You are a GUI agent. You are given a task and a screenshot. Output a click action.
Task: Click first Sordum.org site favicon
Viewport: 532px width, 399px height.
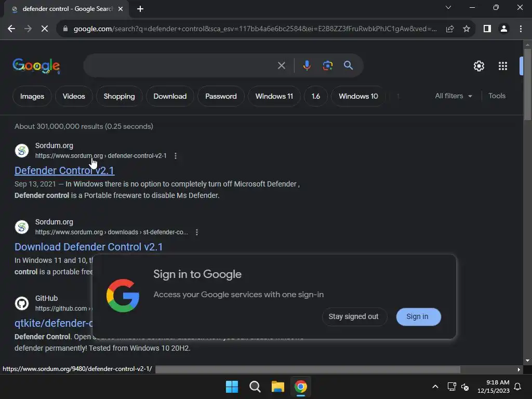pos(22,151)
